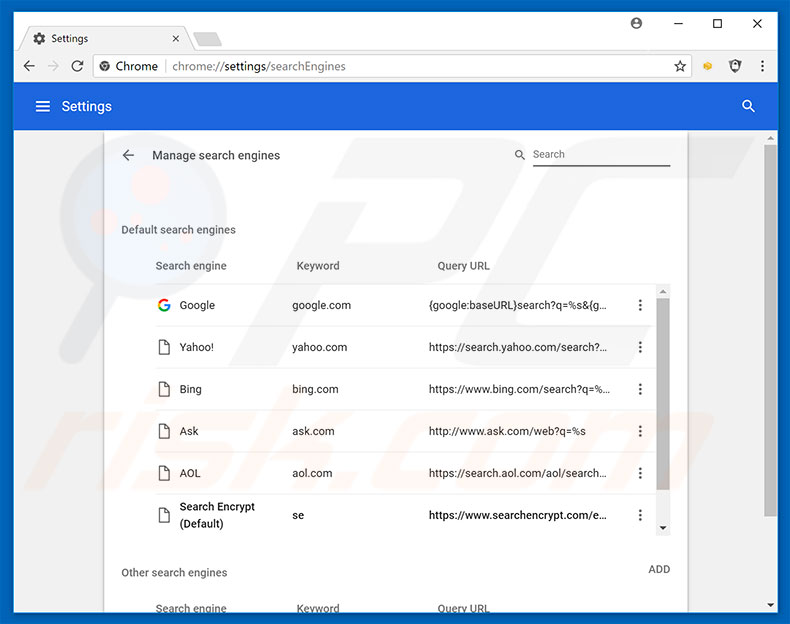Click the Ask page icon
This screenshot has height=624, width=790.
point(164,431)
